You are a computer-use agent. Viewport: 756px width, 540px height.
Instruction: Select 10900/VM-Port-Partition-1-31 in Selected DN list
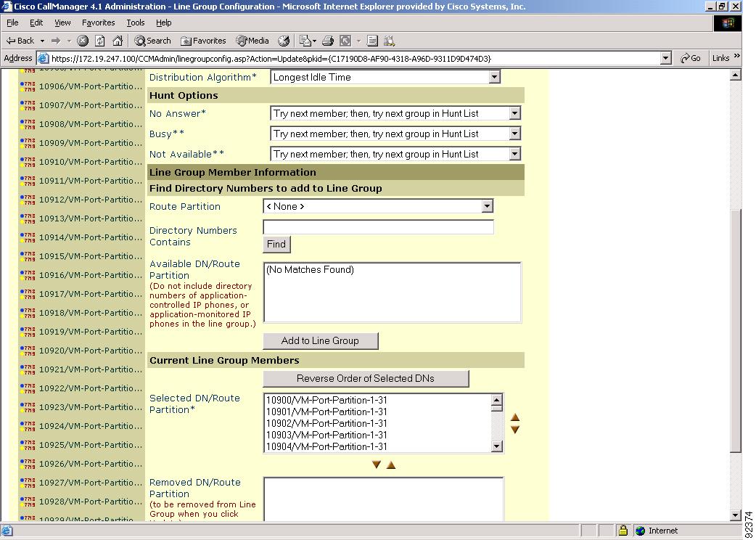click(x=327, y=400)
